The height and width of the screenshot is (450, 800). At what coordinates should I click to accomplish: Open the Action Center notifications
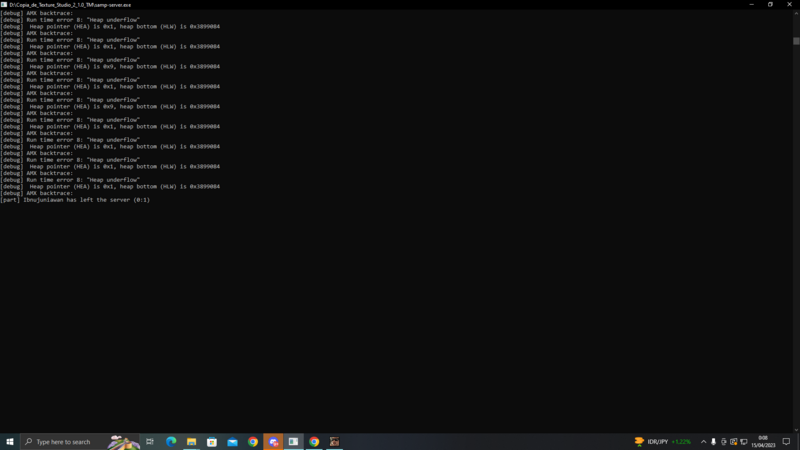(786, 442)
